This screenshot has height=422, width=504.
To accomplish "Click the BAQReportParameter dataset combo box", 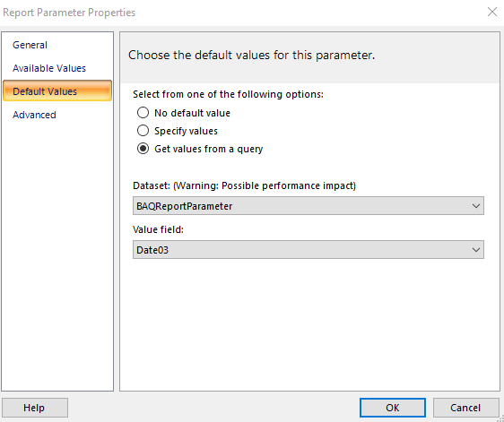I will point(308,206).
